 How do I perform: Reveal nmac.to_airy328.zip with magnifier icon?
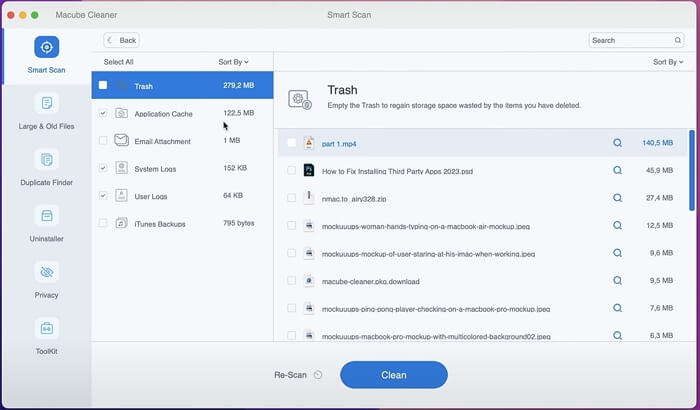click(617, 198)
